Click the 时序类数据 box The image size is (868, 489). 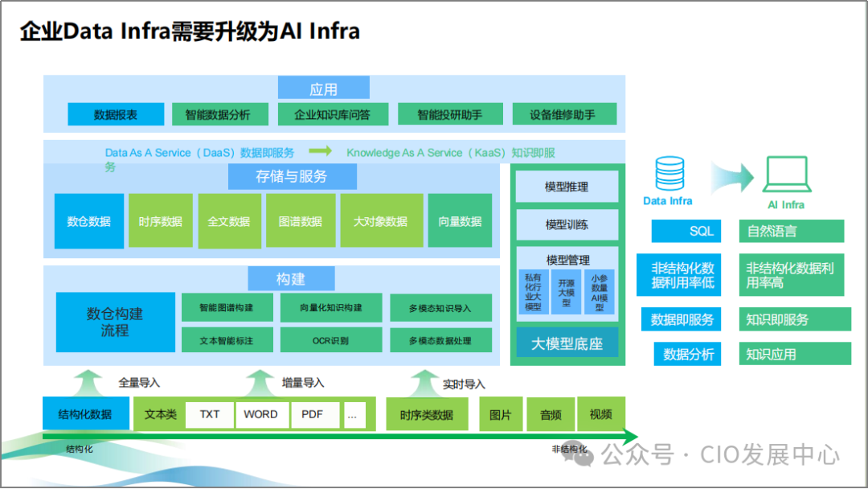[x=427, y=413]
